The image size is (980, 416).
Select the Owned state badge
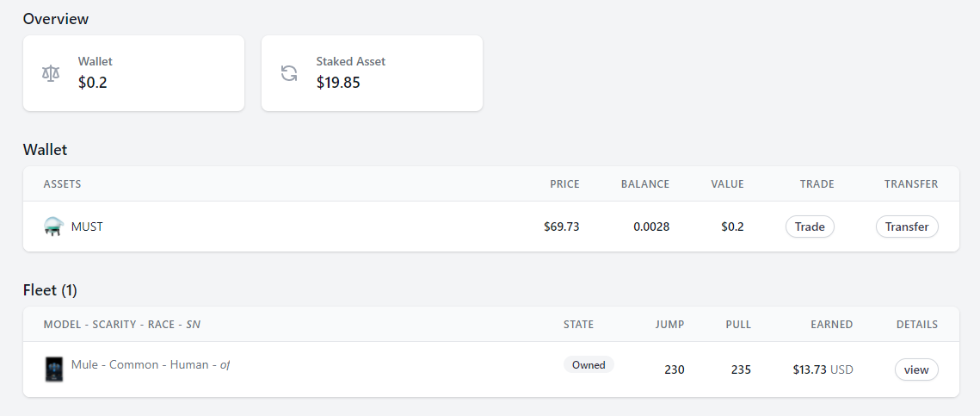(x=589, y=364)
